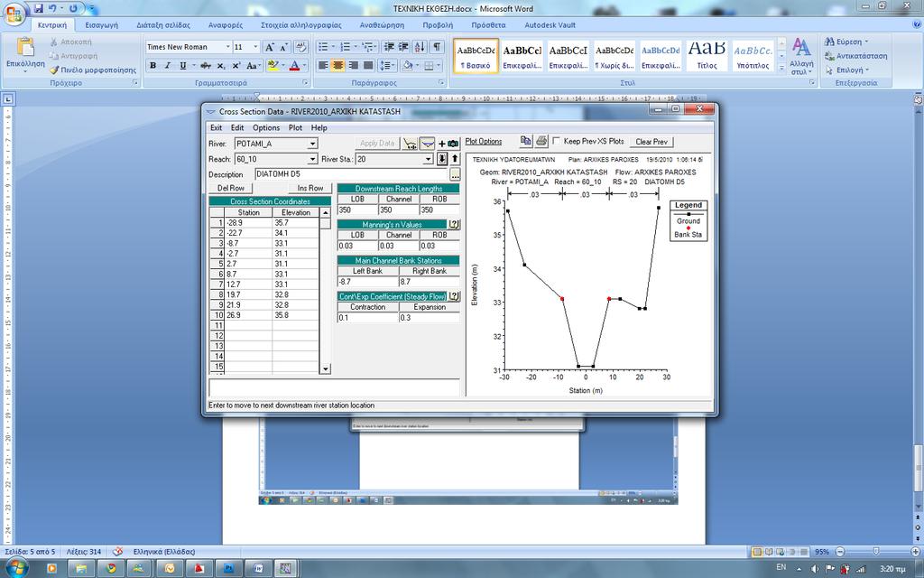Apply the Τίτλος style
This screenshot has height=578, width=924.
[706, 56]
